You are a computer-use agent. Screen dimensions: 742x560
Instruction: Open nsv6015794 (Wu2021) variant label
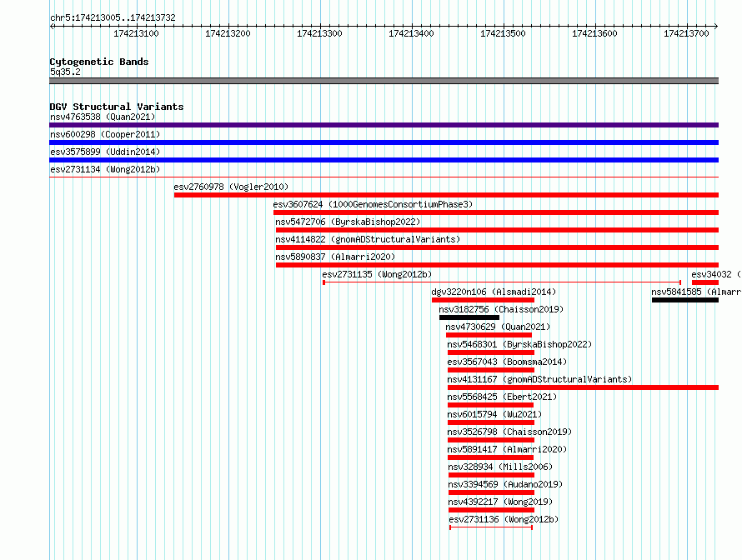pos(494,414)
